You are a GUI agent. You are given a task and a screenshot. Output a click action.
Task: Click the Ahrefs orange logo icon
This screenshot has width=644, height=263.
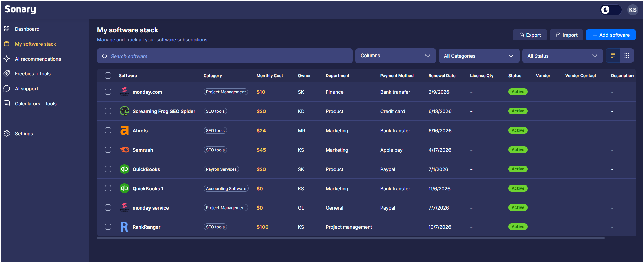[124, 130]
